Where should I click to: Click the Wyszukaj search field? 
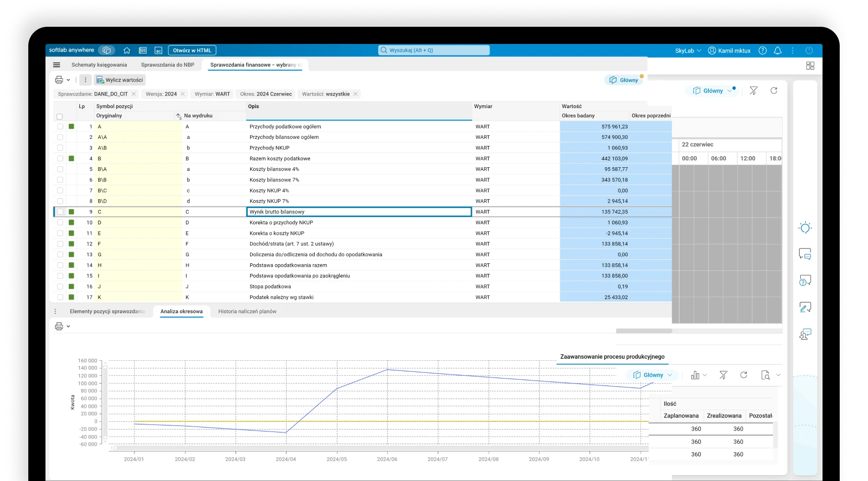point(434,50)
